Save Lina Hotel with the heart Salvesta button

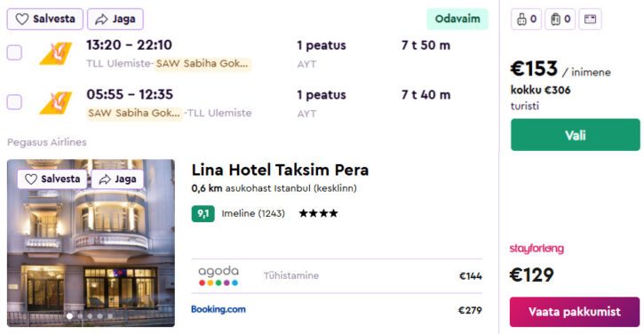[52, 179]
